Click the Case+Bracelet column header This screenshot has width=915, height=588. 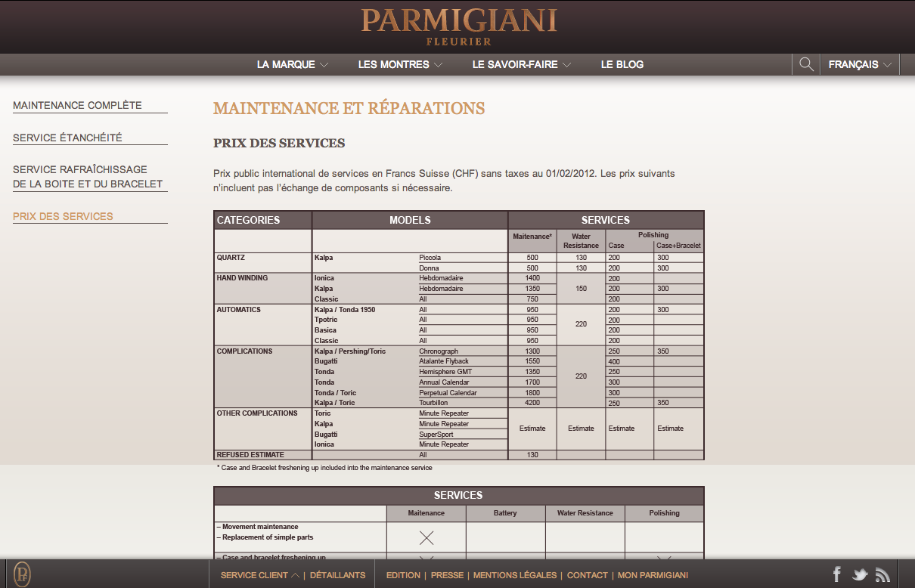pos(678,246)
